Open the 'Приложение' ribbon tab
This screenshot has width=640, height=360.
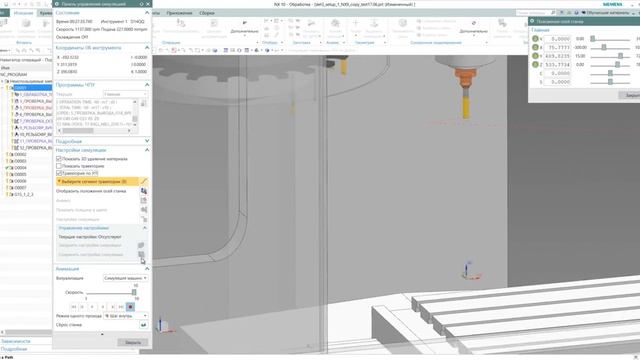click(x=179, y=13)
